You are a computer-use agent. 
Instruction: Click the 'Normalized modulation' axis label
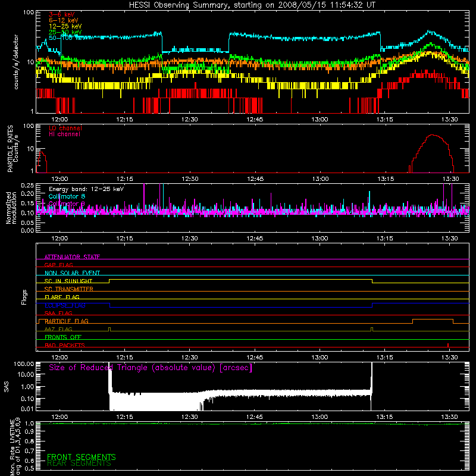[x=11, y=208]
